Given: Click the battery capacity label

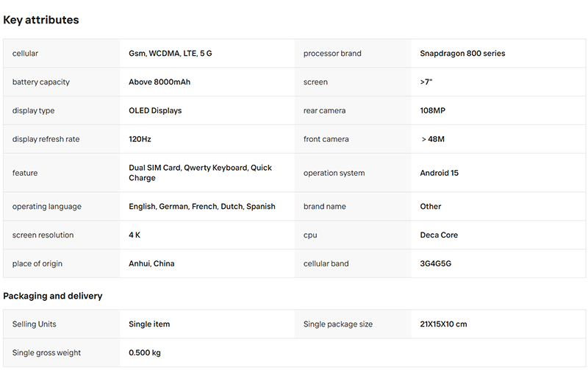Looking at the screenshot, I should point(41,82).
